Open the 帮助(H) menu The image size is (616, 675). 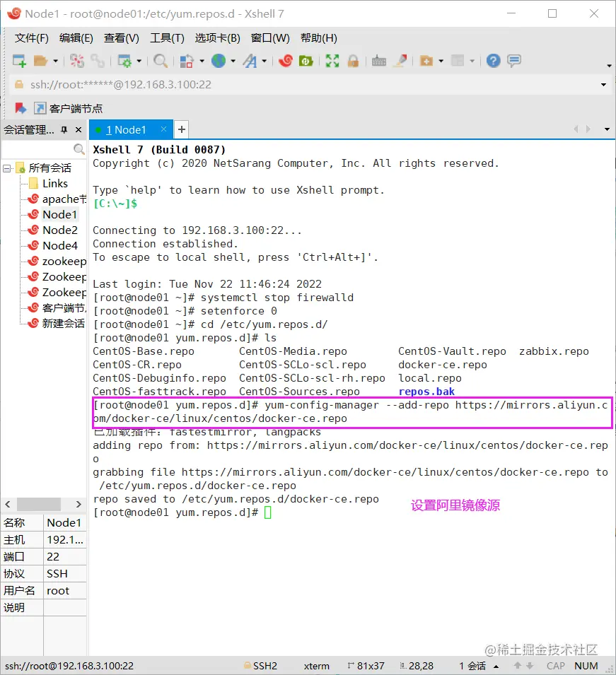(x=319, y=38)
